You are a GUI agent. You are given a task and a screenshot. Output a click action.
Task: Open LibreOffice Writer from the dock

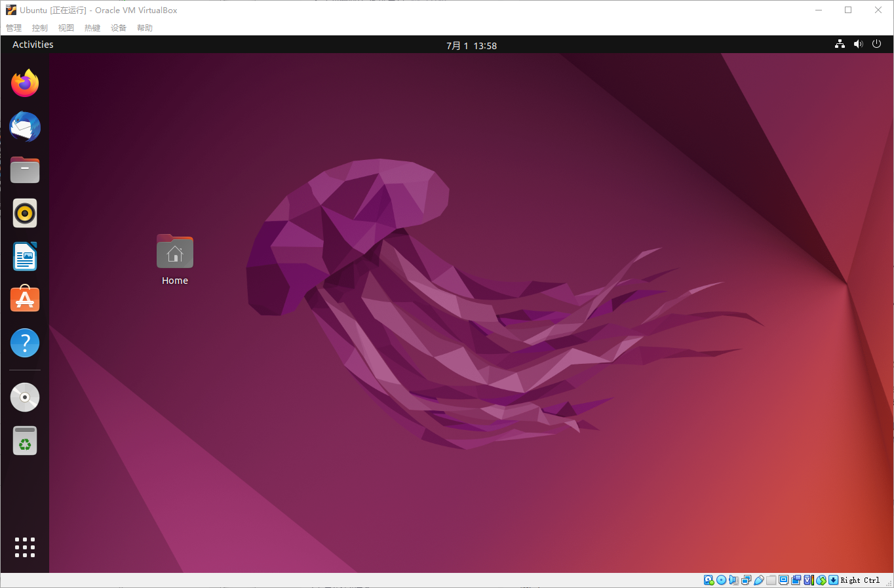click(25, 256)
